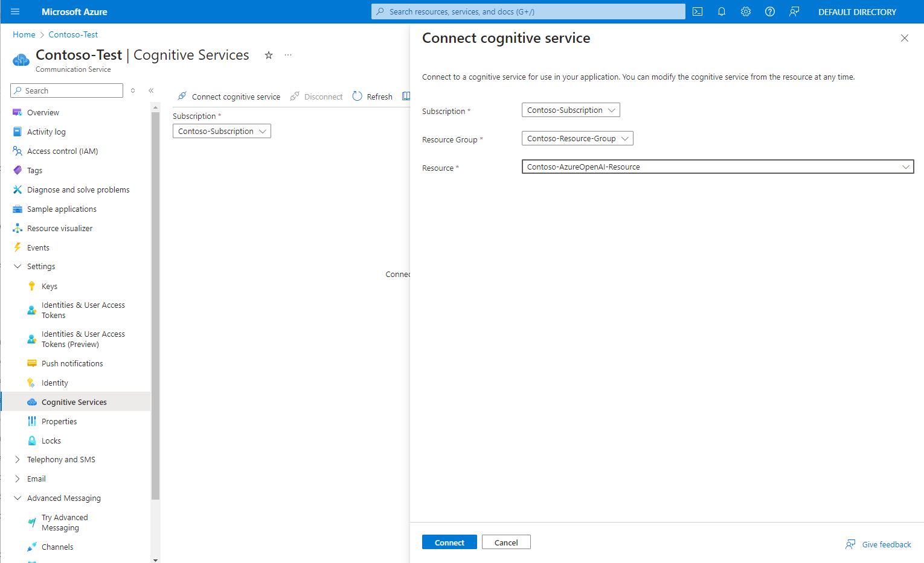Screen dimensions: 924x563
Task: Click the Identity icon
Action: [32, 383]
